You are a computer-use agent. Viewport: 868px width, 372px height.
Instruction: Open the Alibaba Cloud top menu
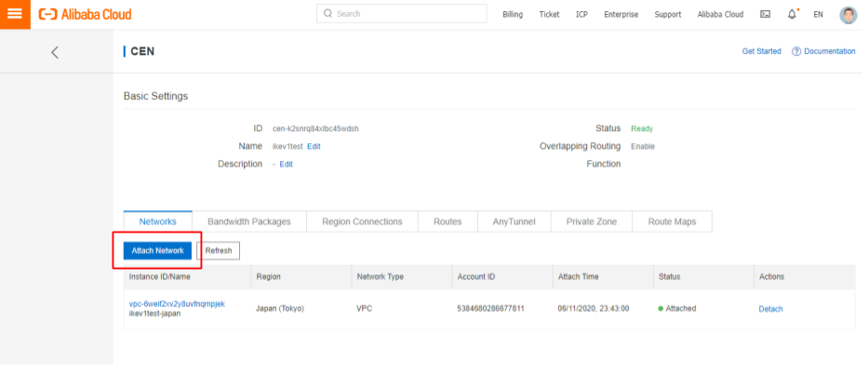point(720,14)
